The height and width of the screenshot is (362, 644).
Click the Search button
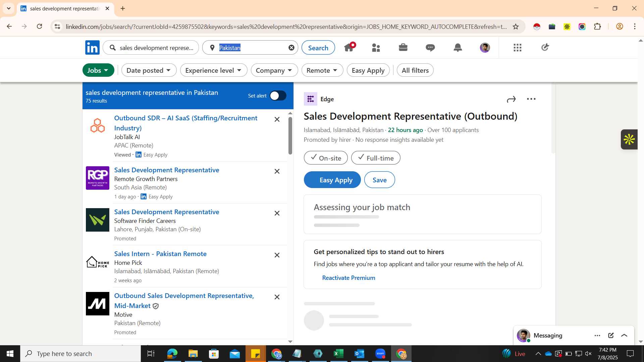point(318,48)
